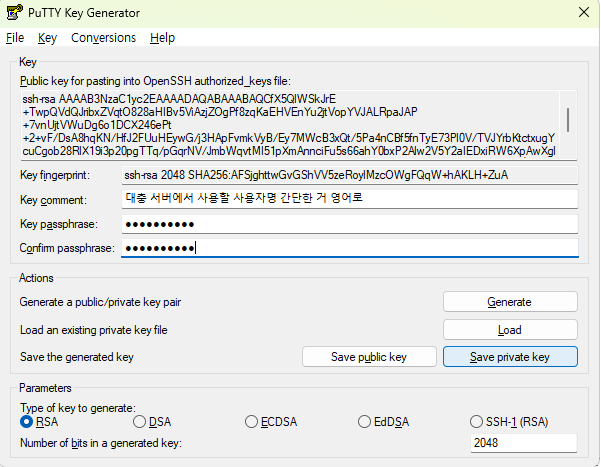Click the Key fingerprint field
The height and width of the screenshot is (467, 601).
pos(350,175)
